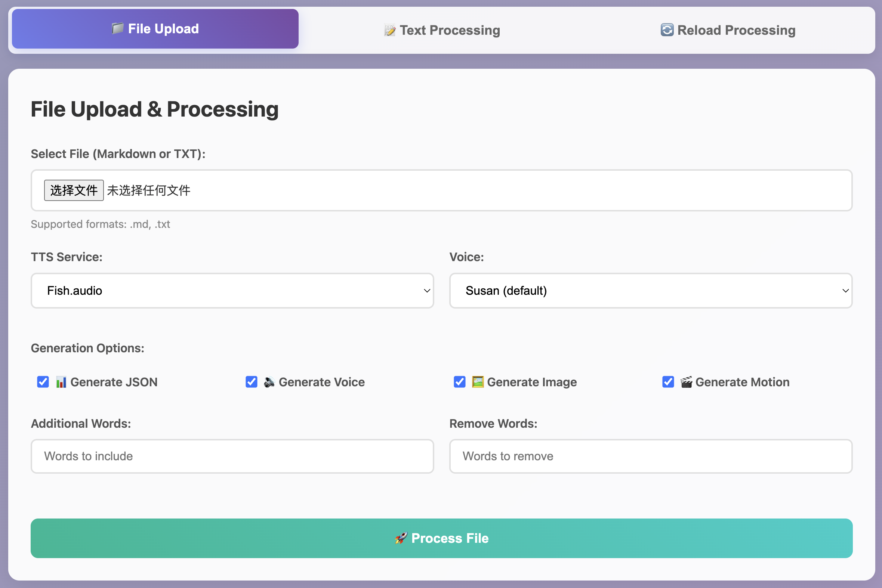Click the speaker icon next to Generate Voice
Screen dimensions: 882x588
click(269, 382)
